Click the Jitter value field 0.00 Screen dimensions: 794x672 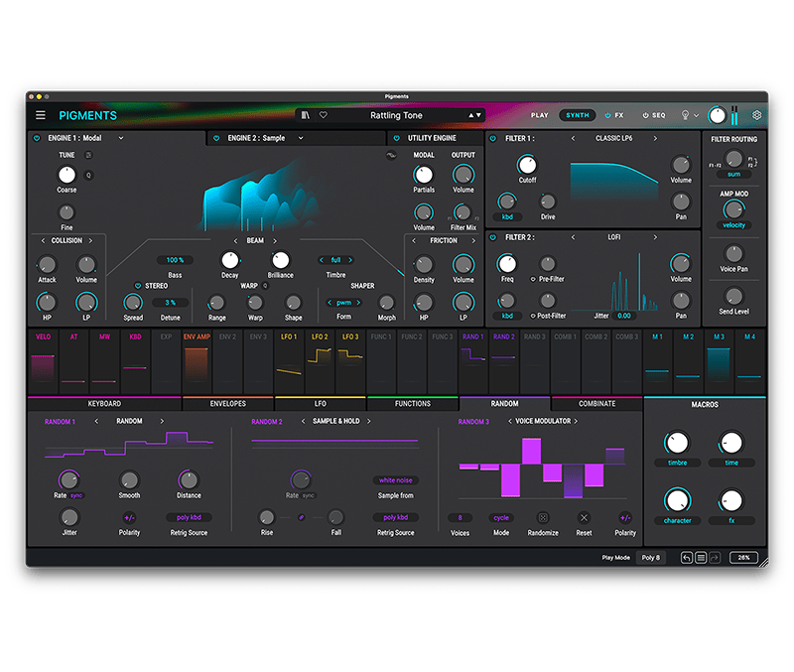(x=624, y=316)
